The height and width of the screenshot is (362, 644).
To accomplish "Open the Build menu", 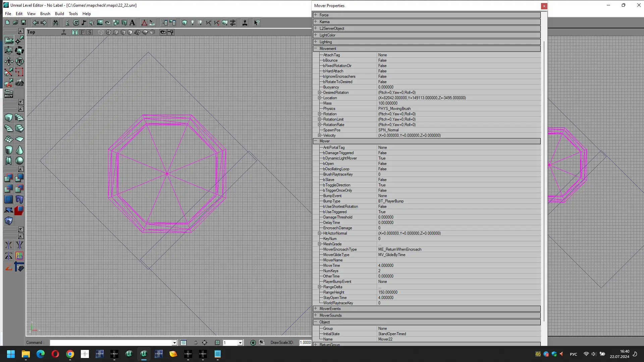I will click(x=59, y=14).
